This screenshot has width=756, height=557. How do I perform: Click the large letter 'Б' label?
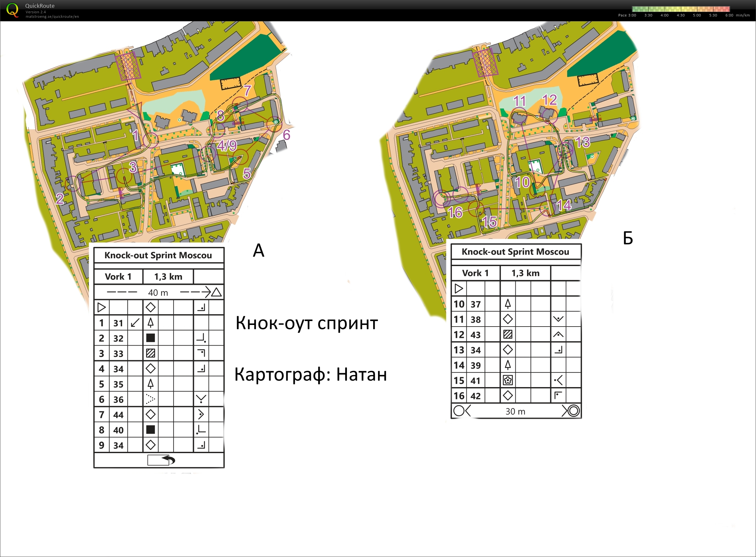tap(628, 238)
